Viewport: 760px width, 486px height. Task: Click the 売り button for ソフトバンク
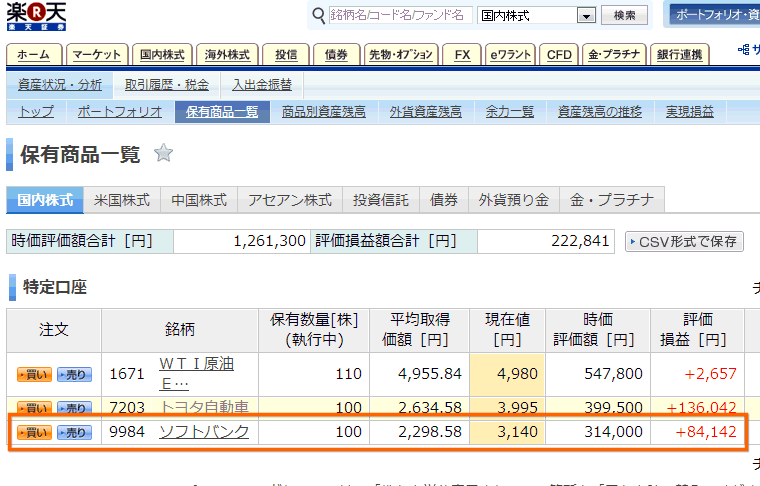(x=74, y=433)
